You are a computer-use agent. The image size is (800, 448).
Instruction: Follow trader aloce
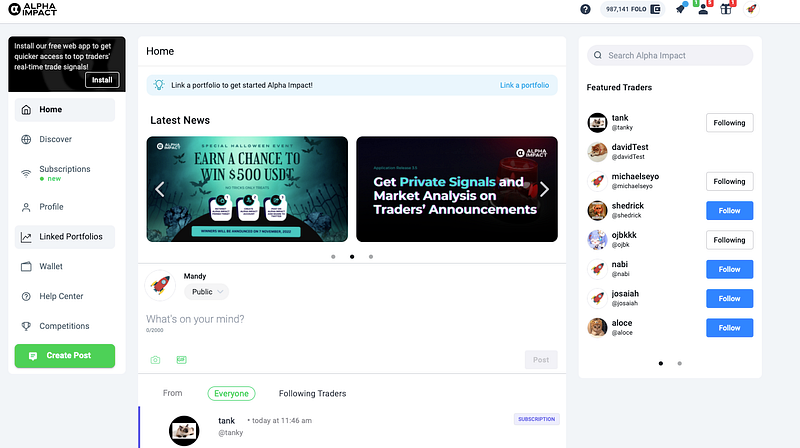pos(730,328)
